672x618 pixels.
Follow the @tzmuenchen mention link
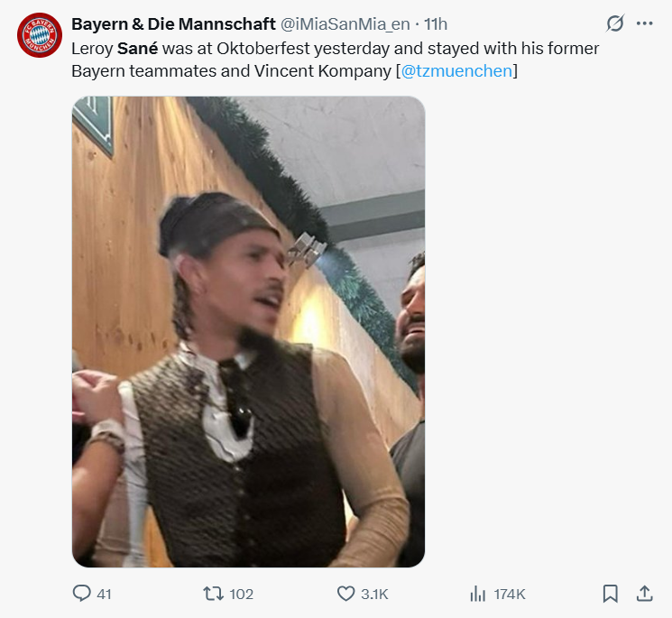coord(456,70)
